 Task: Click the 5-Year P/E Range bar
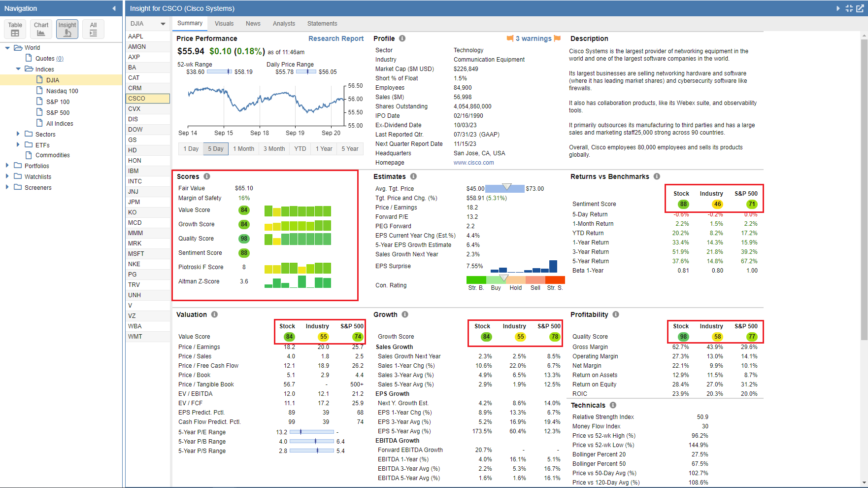[312, 432]
